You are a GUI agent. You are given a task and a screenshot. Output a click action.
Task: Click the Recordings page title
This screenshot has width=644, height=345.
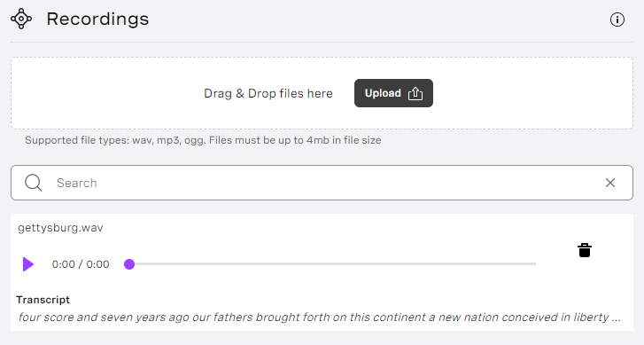click(97, 19)
